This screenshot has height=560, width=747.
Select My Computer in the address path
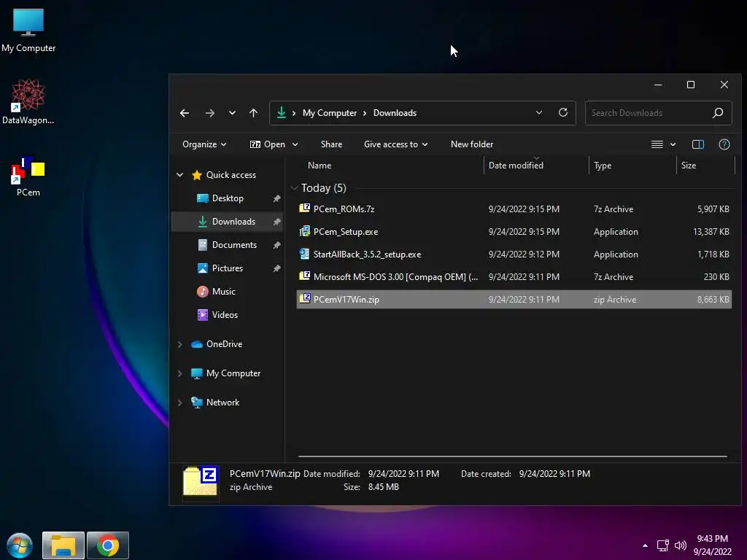click(x=330, y=113)
